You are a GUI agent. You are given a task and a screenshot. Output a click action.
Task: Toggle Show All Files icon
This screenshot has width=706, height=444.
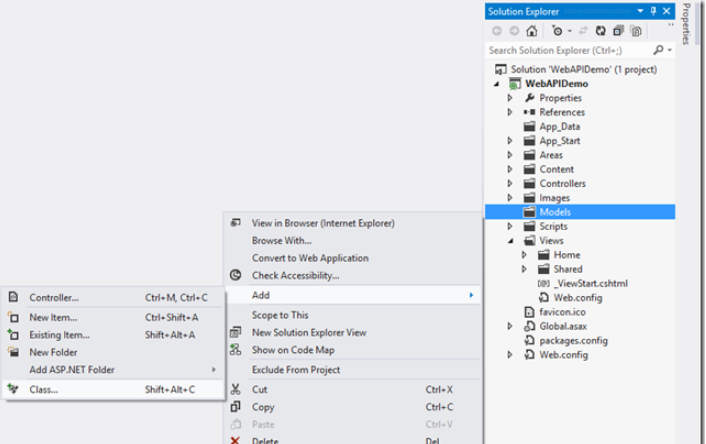[x=636, y=31]
